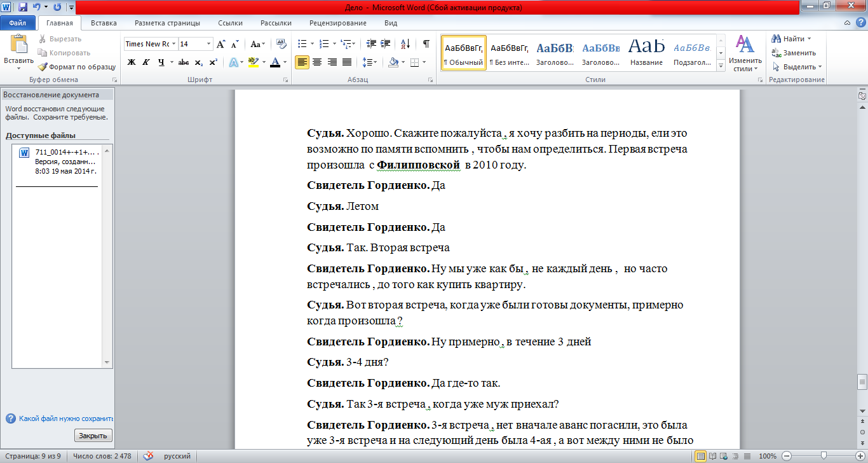Switch to the Разметка страницы tab

point(167,23)
